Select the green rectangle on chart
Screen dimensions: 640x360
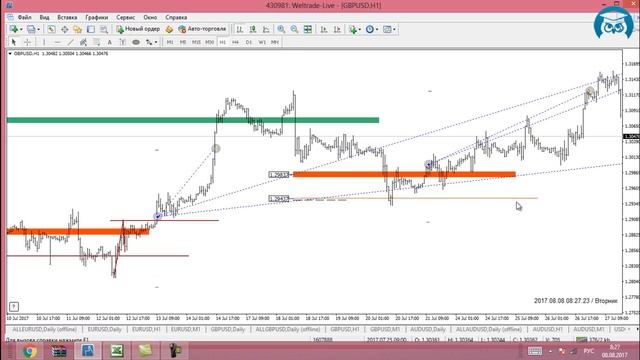[193, 120]
